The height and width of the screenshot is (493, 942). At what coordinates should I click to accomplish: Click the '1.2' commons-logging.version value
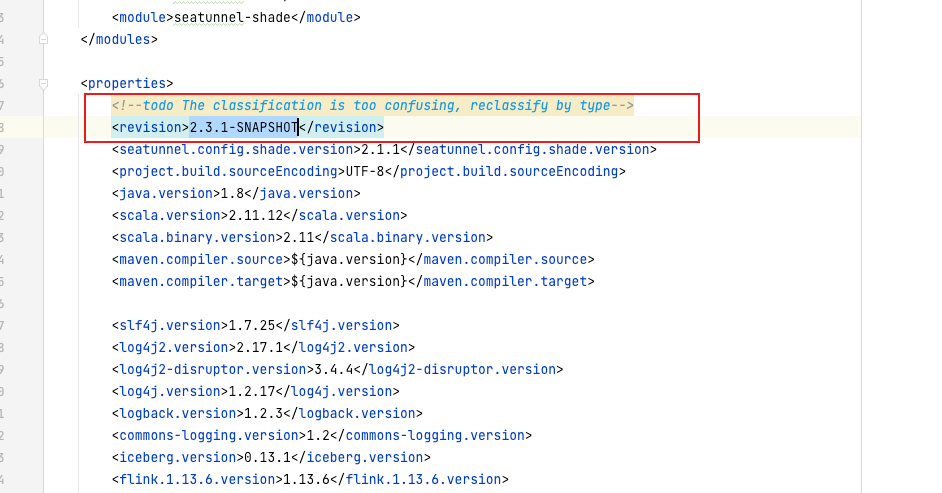318,435
